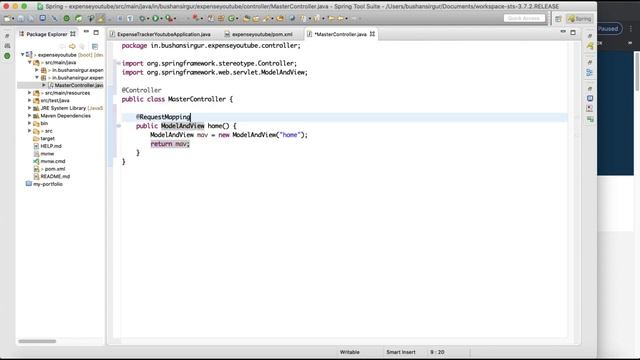The image size is (640, 360).
Task: Expand the bin folder
Action: tap(29, 123)
